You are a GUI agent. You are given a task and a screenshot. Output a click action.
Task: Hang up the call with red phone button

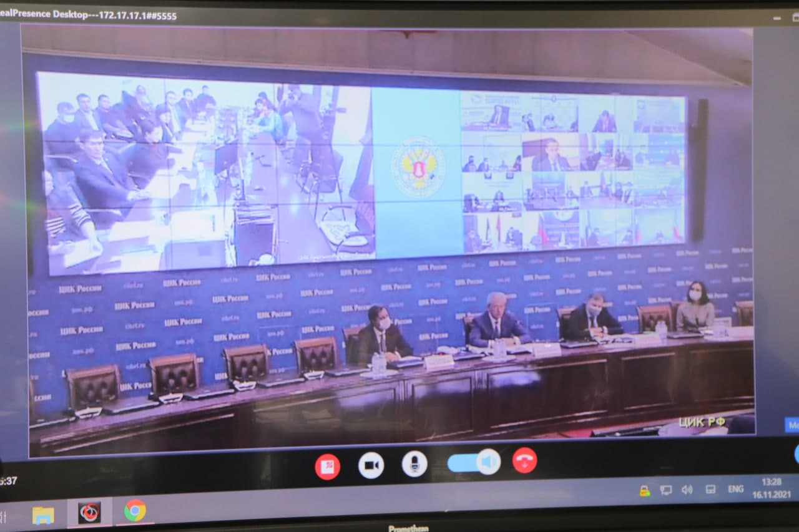(524, 461)
